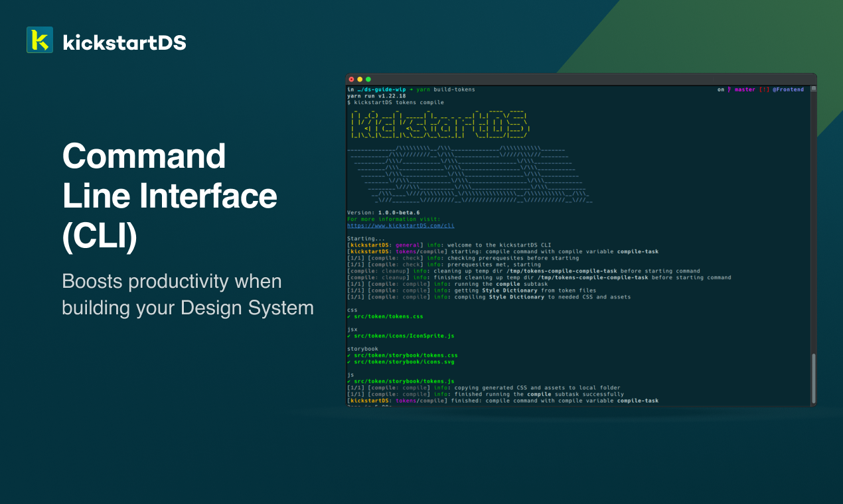Click the "storybook" section label in terminal
Image resolution: width=843 pixels, height=504 pixels.
tap(362, 349)
